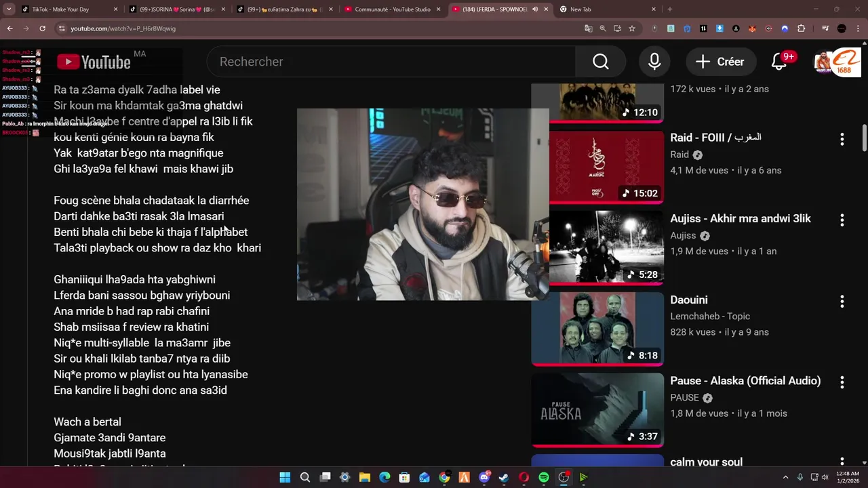Click lyric 'Foug scène bhala chadataak la diarrhée'
The width and height of the screenshot is (868, 488).
click(151, 201)
